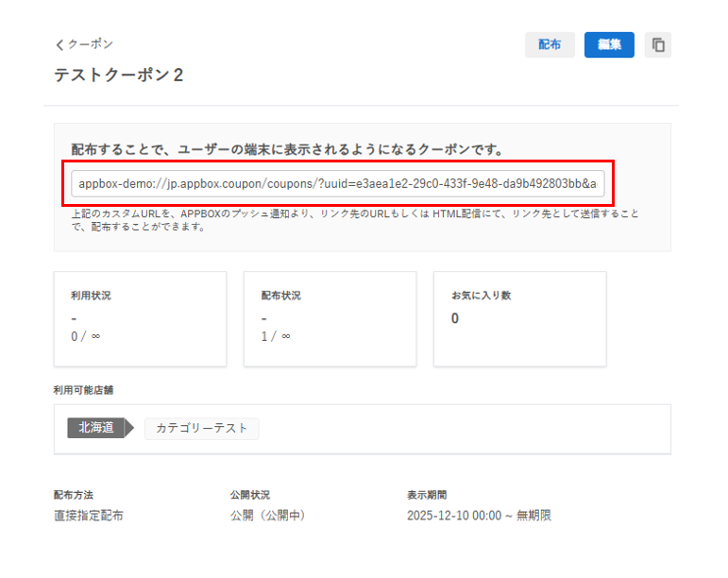Image resolution: width=728 pixels, height=578 pixels.
Task: Select the appbox-demo custom URL field
Action: click(x=338, y=183)
